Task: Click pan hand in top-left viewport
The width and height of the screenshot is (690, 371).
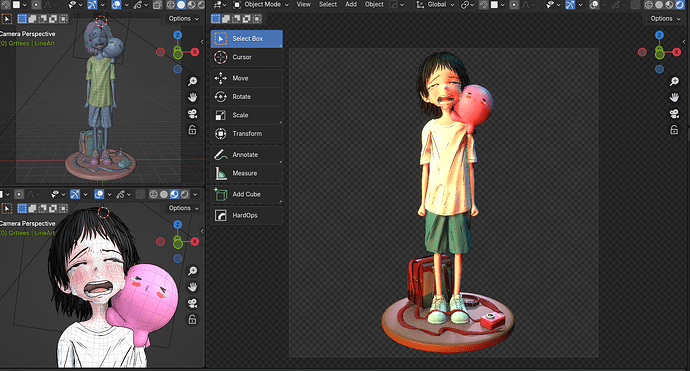Action: (192, 97)
